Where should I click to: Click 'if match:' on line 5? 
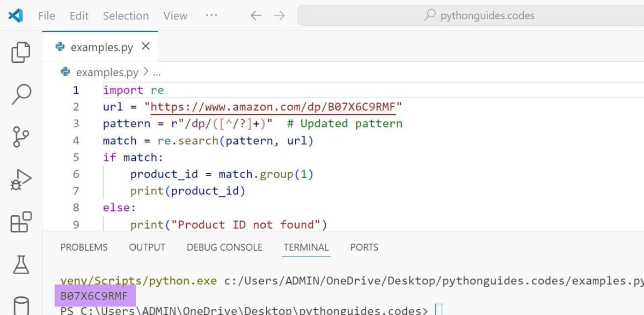click(133, 157)
